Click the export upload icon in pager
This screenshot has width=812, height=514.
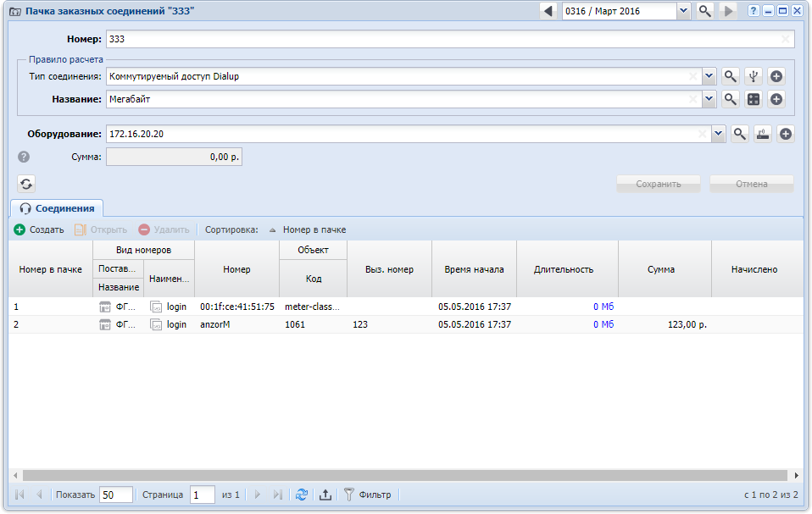325,495
